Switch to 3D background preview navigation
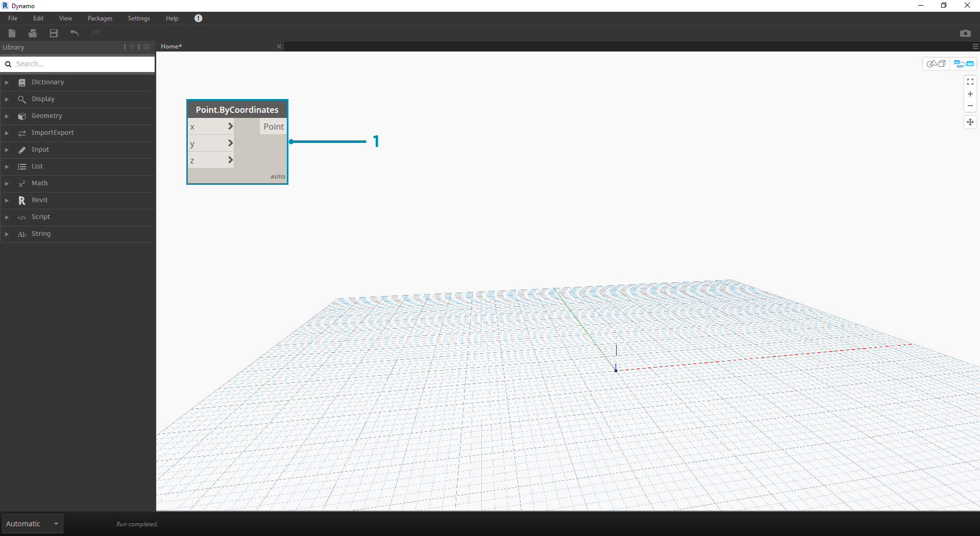 936,64
